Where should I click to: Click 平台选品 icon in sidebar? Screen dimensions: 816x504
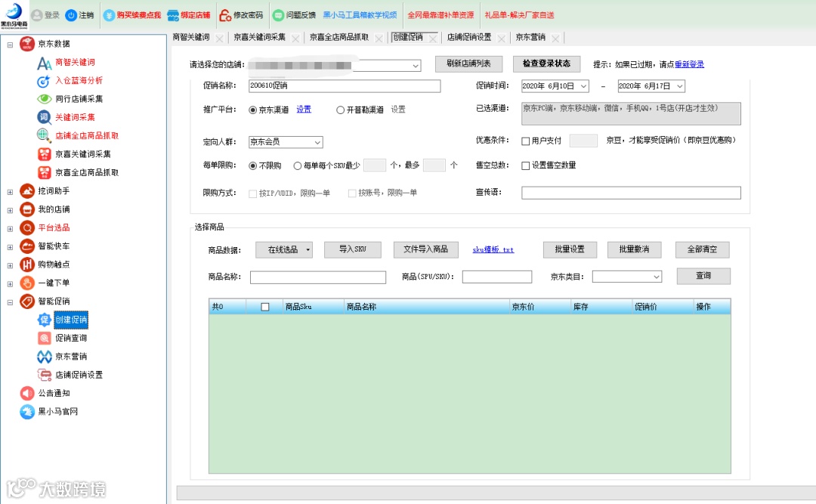pyautogui.click(x=27, y=227)
